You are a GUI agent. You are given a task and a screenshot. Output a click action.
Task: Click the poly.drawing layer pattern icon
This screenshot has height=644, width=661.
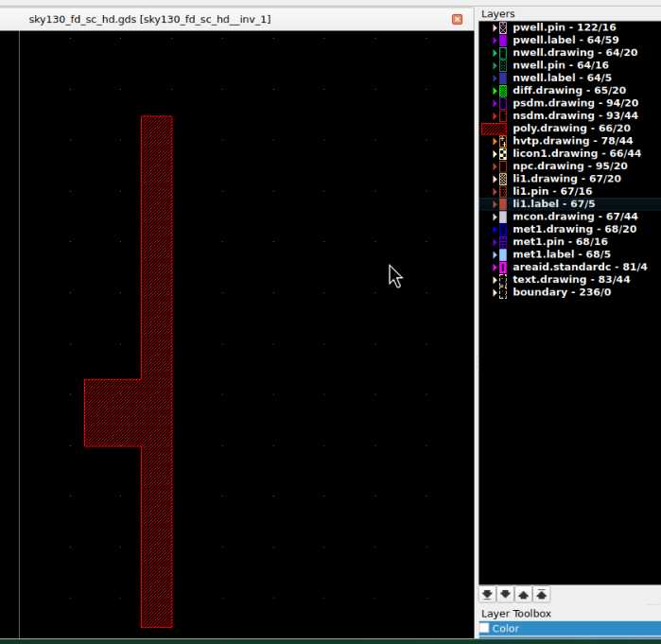(494, 129)
